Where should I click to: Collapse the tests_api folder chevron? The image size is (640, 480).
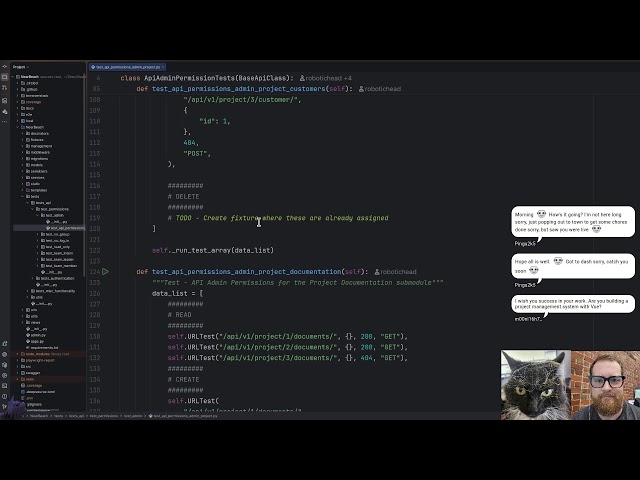pos(27,203)
